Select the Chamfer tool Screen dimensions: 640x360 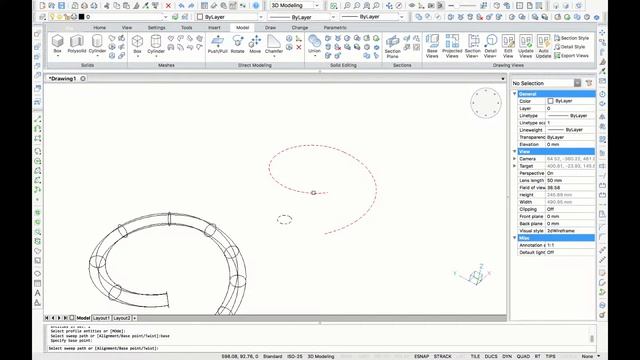274,44
